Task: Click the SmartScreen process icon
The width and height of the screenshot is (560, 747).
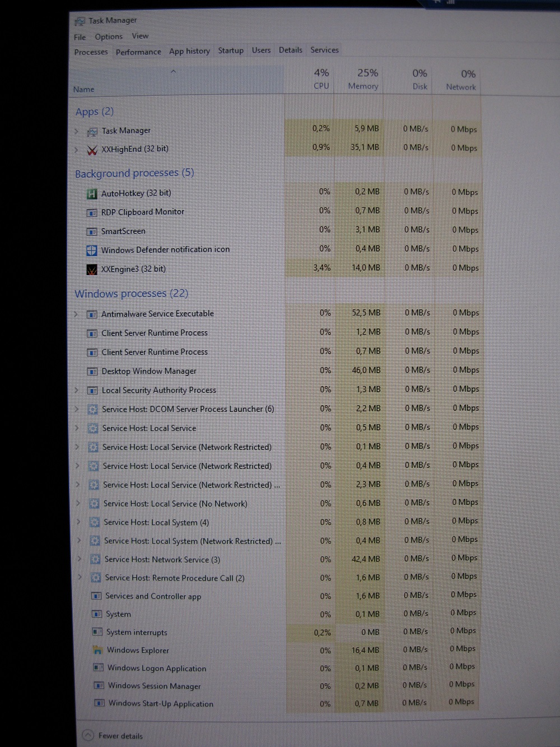Action: [92, 232]
